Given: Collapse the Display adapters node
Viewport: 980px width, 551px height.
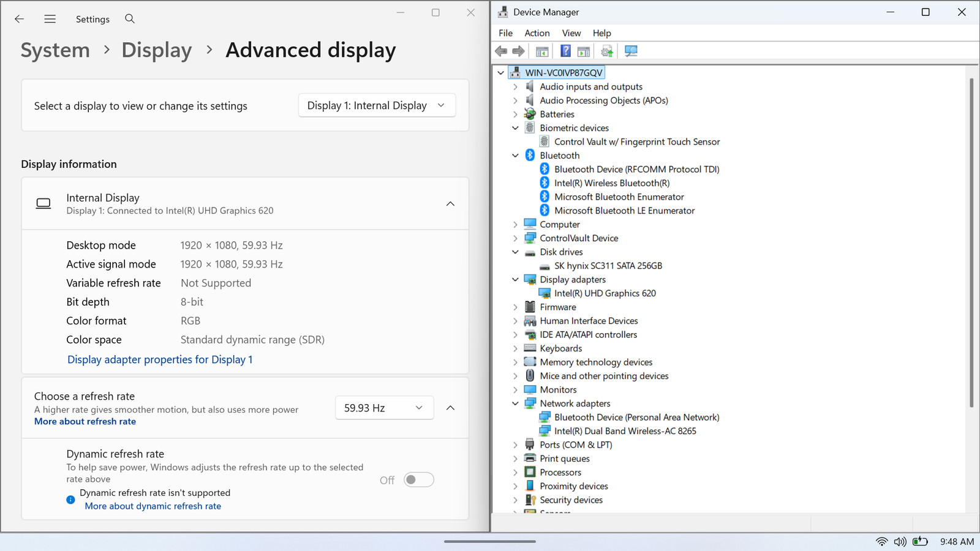Looking at the screenshot, I should (515, 280).
